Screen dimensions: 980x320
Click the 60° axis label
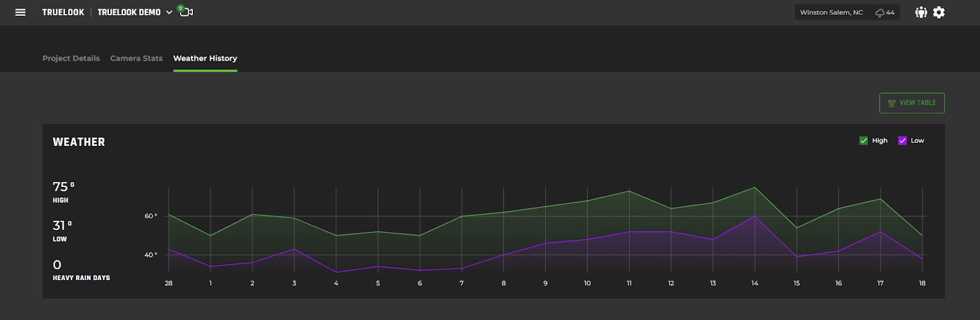[151, 216]
